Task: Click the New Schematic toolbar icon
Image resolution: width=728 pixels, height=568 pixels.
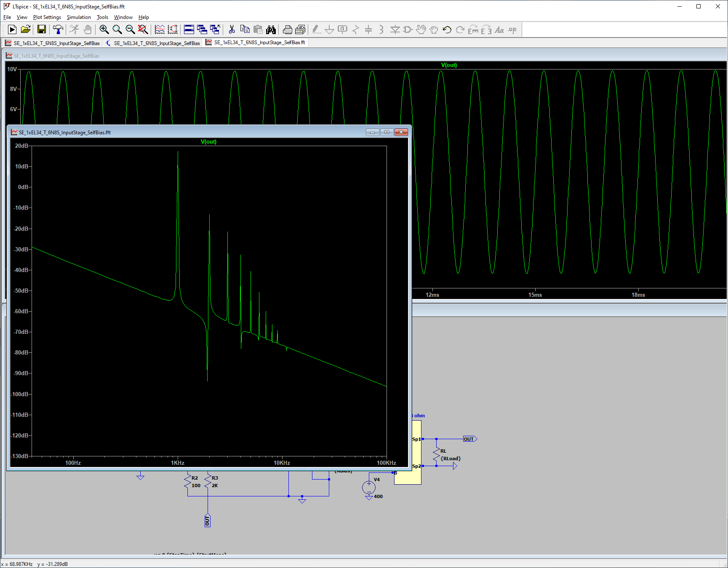Action: tap(12, 29)
